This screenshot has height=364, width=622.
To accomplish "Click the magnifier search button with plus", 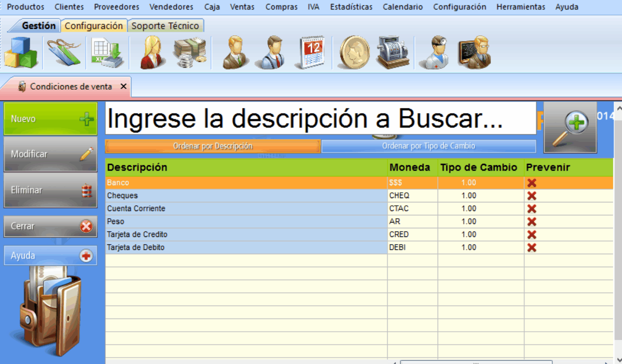I will pyautogui.click(x=570, y=127).
